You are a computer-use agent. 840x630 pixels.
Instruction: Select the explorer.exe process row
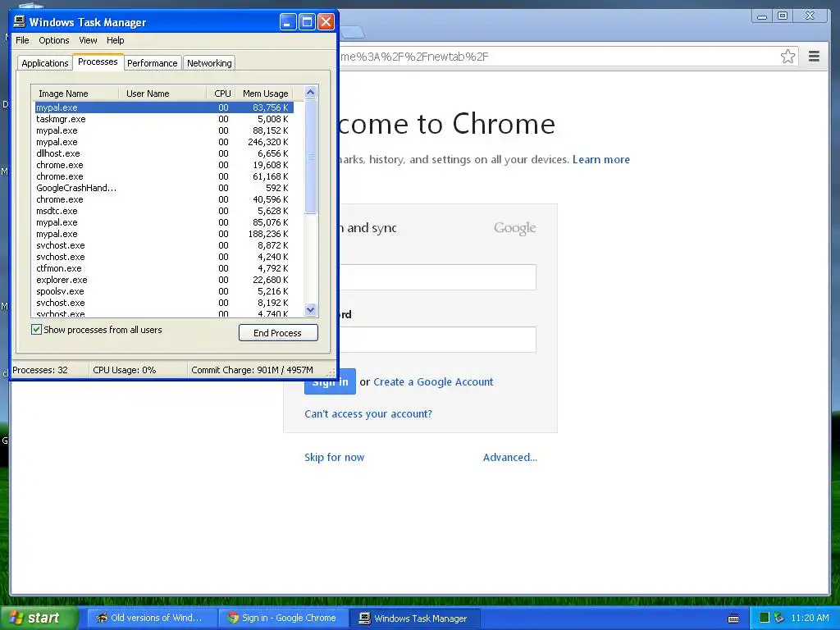pyautogui.click(x=164, y=280)
